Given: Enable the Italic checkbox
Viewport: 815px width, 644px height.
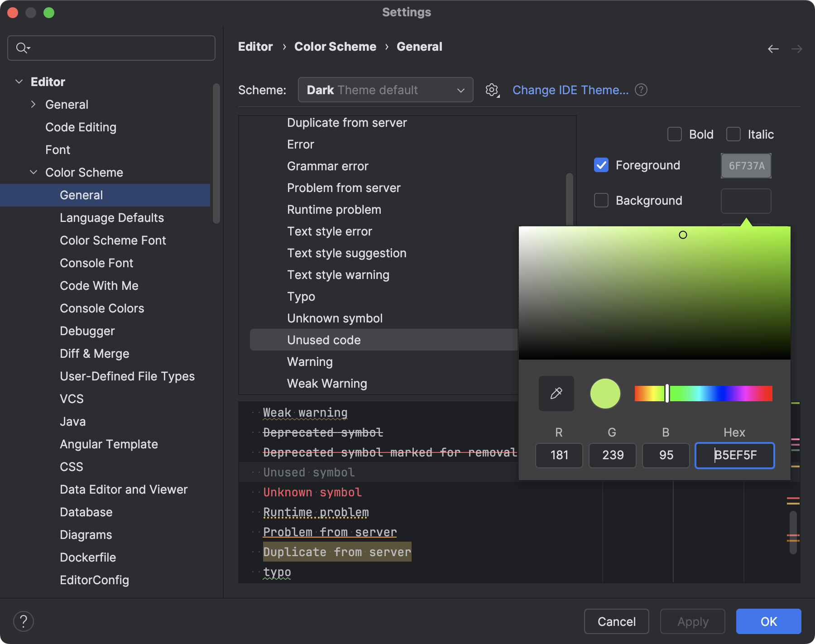Looking at the screenshot, I should 733,134.
